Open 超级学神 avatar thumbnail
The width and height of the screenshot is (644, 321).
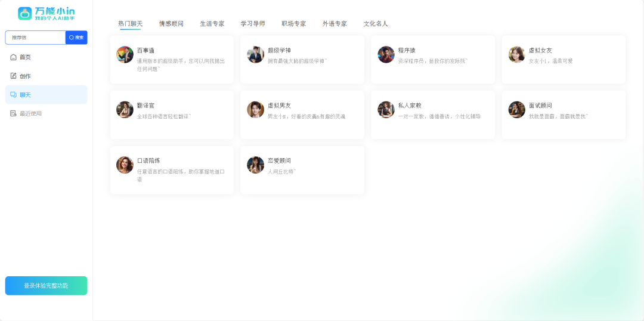click(x=255, y=54)
